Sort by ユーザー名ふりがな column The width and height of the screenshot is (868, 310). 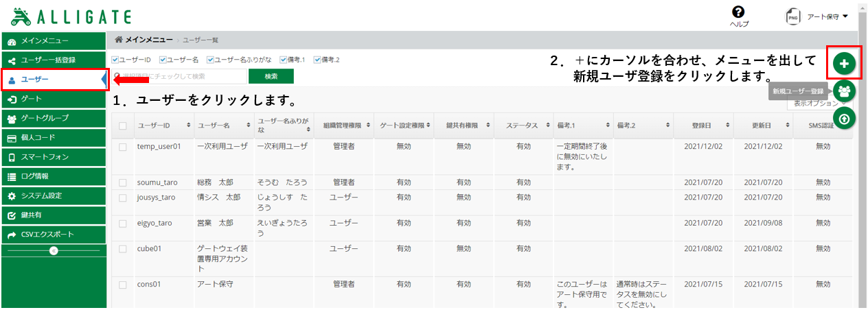[283, 126]
